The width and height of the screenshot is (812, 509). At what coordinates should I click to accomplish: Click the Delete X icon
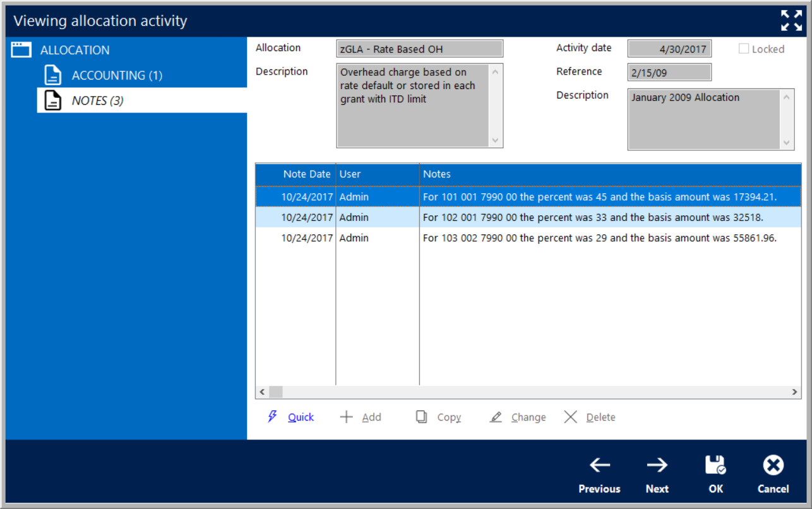click(571, 417)
